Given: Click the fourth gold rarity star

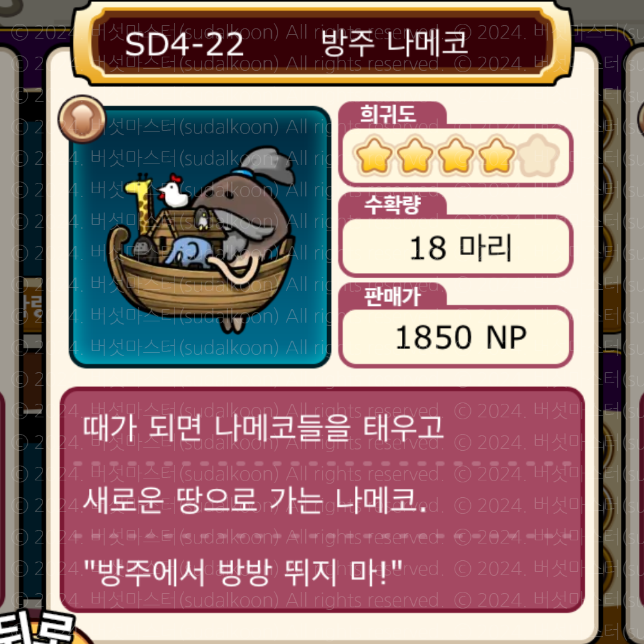Looking at the screenshot, I should click(x=496, y=155).
